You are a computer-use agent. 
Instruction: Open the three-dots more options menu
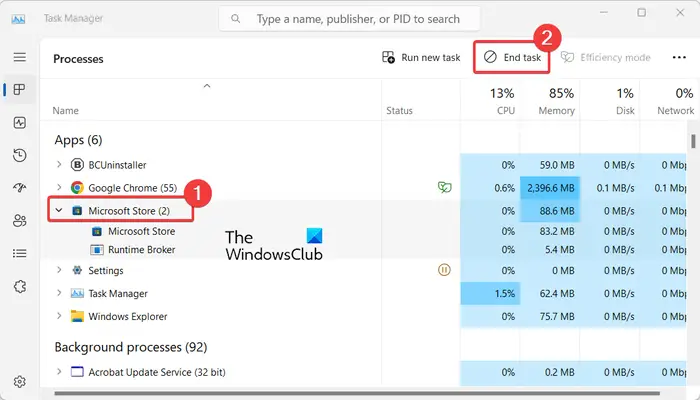[x=679, y=58]
